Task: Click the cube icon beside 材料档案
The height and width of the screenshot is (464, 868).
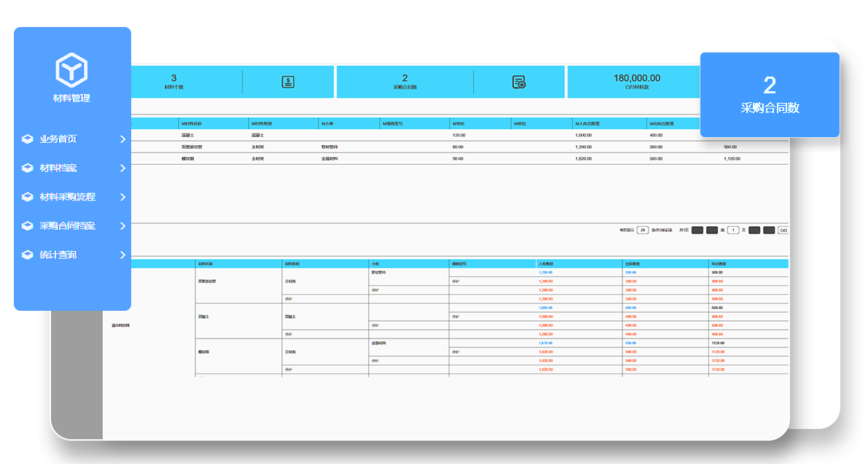Action: [27, 168]
